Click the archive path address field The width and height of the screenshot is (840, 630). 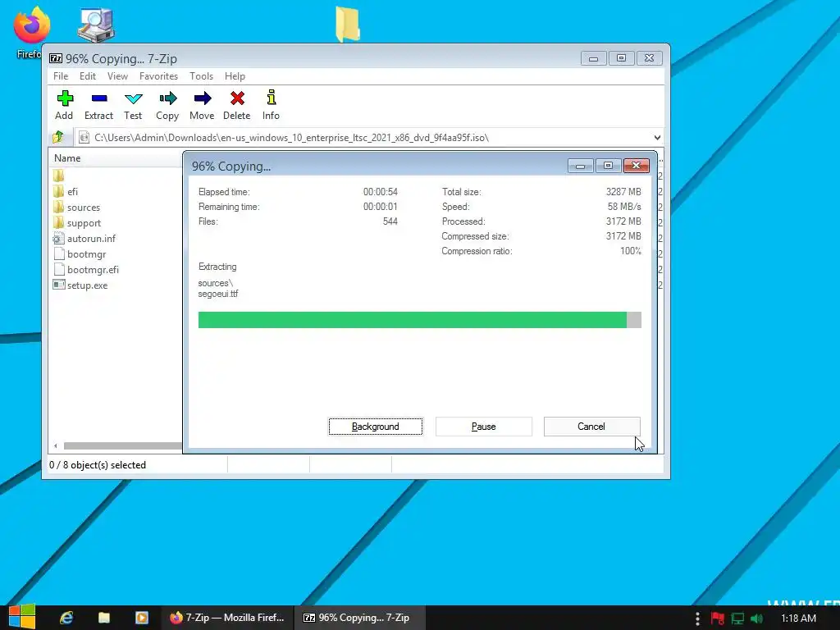point(364,138)
